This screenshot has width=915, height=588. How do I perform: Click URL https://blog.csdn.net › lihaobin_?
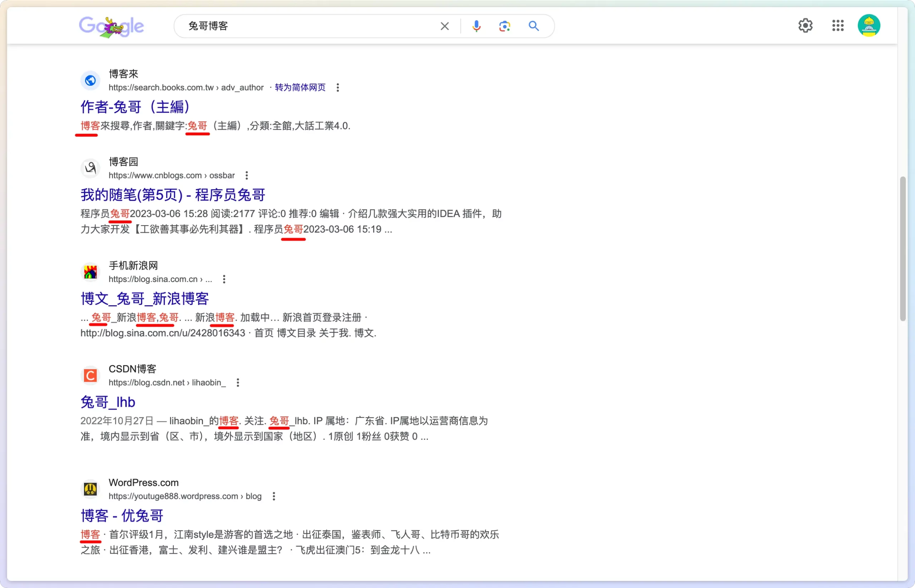[x=167, y=383]
